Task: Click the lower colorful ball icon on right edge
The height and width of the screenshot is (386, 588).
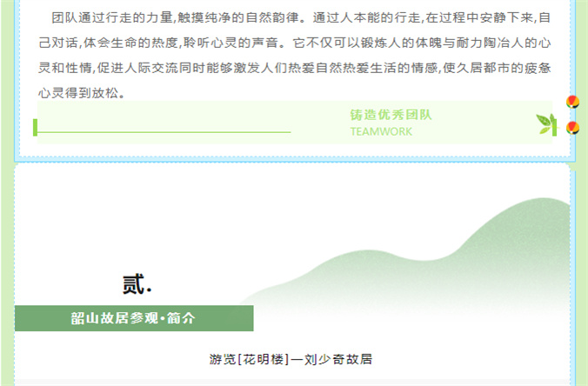Action: click(x=572, y=129)
